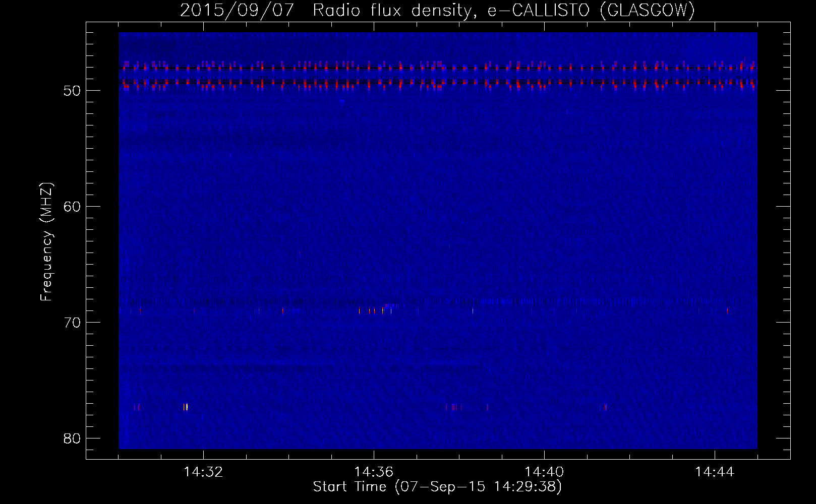Select the 14:40 time tick label
The height and width of the screenshot is (504, 816).
click(x=544, y=472)
